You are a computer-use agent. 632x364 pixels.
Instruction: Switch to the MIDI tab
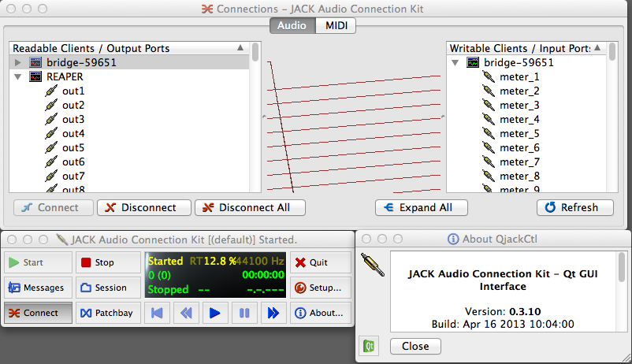(336, 25)
